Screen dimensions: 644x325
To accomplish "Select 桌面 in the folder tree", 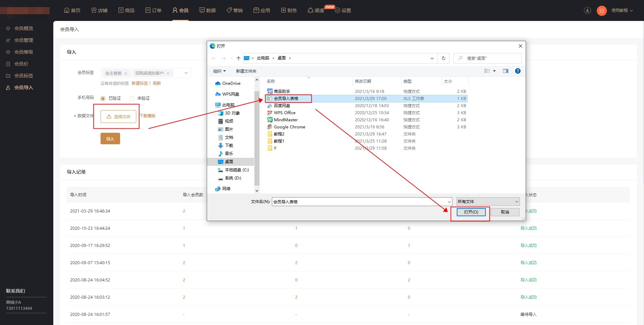I will (229, 162).
